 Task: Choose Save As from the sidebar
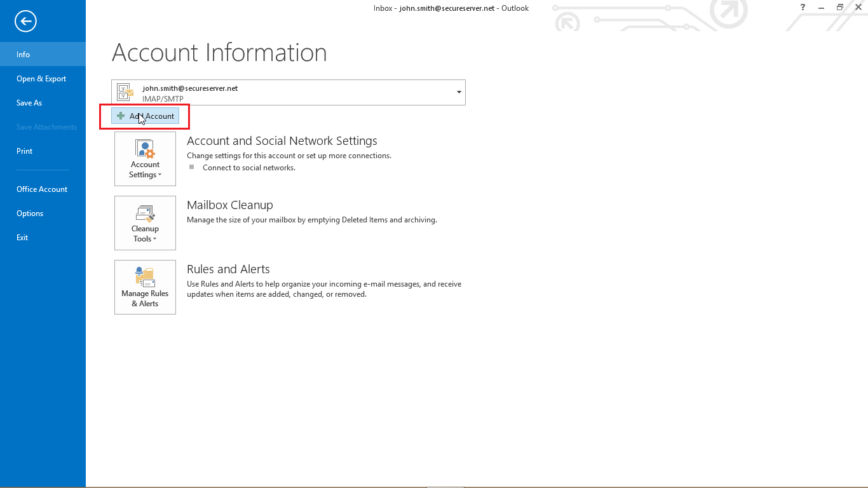point(43,103)
